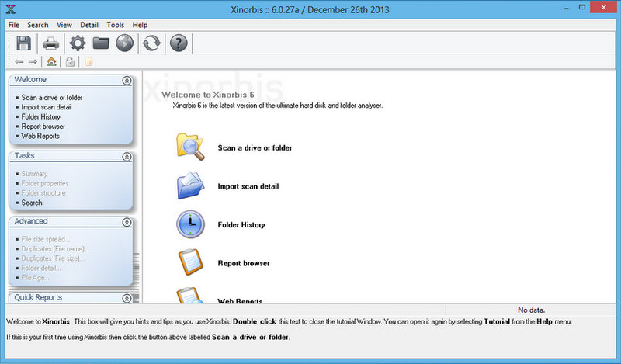Click 'Folder properties' in Tasks panel

click(x=45, y=183)
